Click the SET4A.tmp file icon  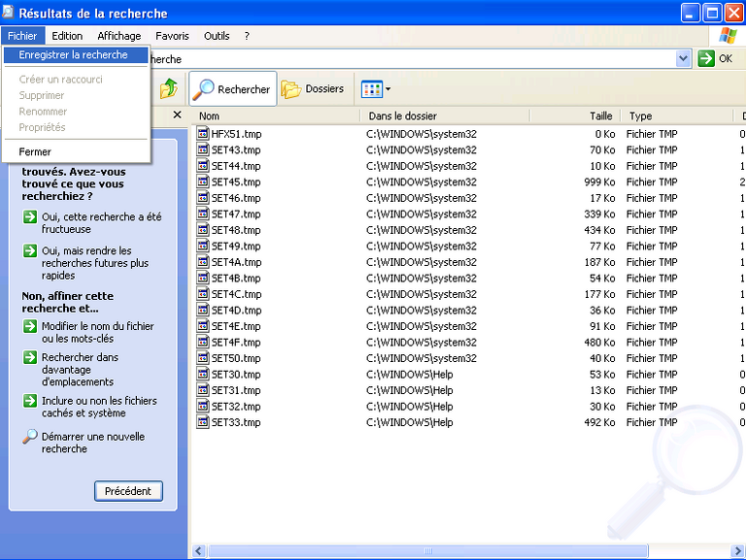(203, 262)
